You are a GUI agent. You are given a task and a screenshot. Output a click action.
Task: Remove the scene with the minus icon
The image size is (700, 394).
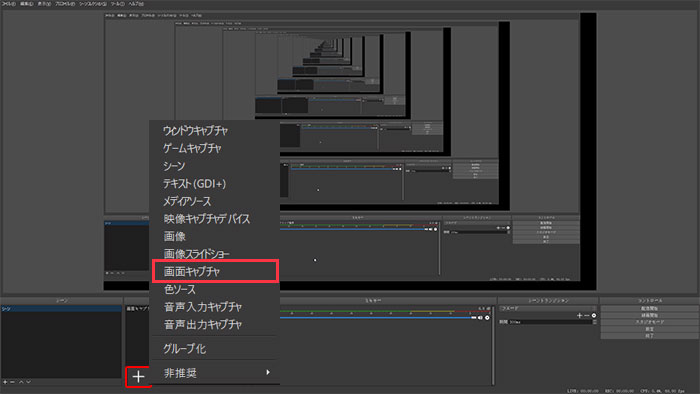point(12,382)
